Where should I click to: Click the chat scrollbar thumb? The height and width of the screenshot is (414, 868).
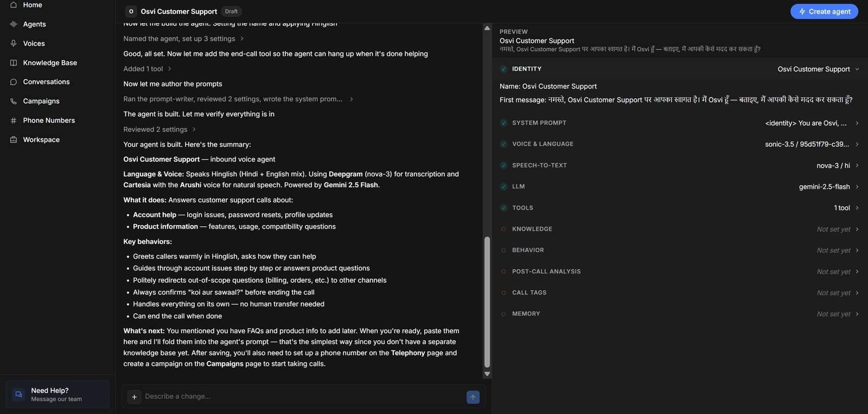[487, 302]
